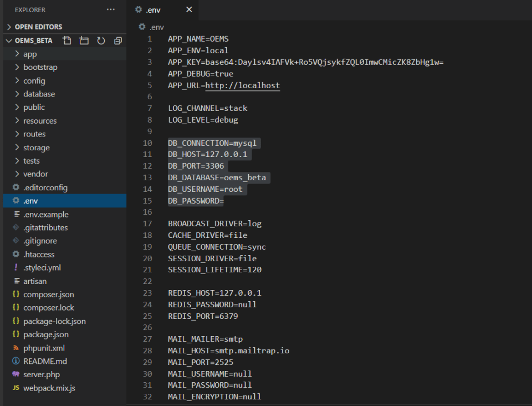Select EXPLORER in the sidebar header

30,9
